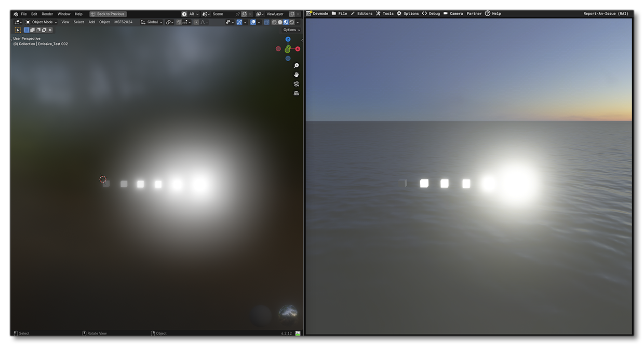Click the rendered viewport shading icon
Screen dimensions: 644x346
[291, 22]
